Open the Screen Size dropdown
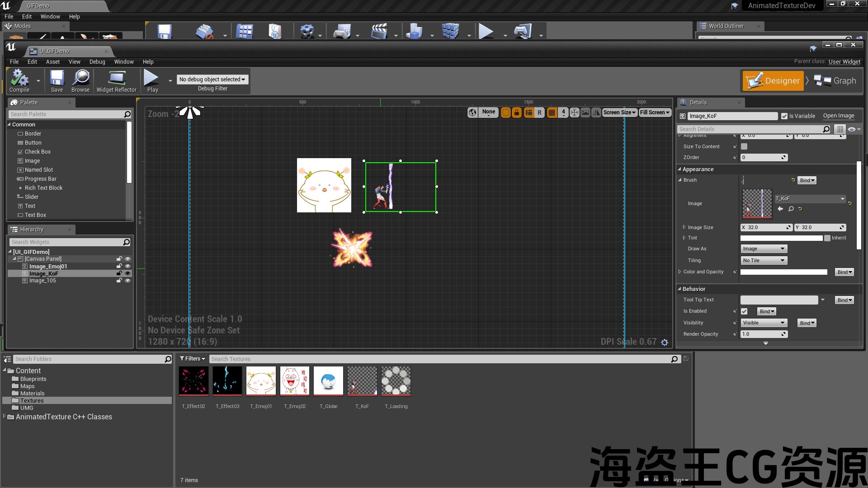This screenshot has height=488, width=868. tap(619, 113)
